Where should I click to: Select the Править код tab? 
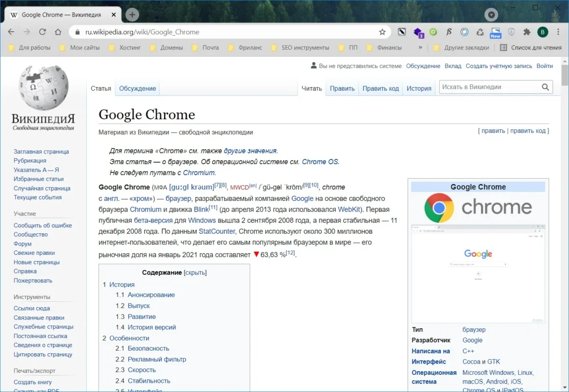381,88
